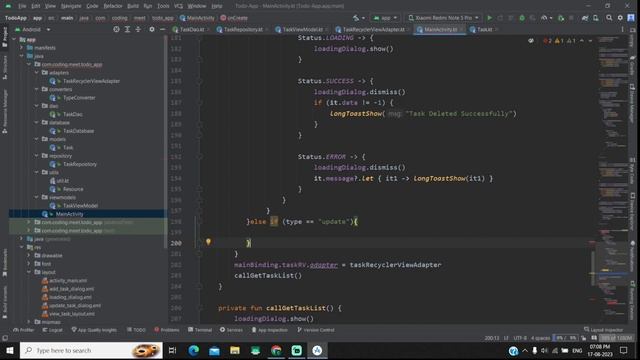Click the memory indicator in status bar
Viewport: 640px width, 360px height.
pyautogui.click(x=616, y=338)
